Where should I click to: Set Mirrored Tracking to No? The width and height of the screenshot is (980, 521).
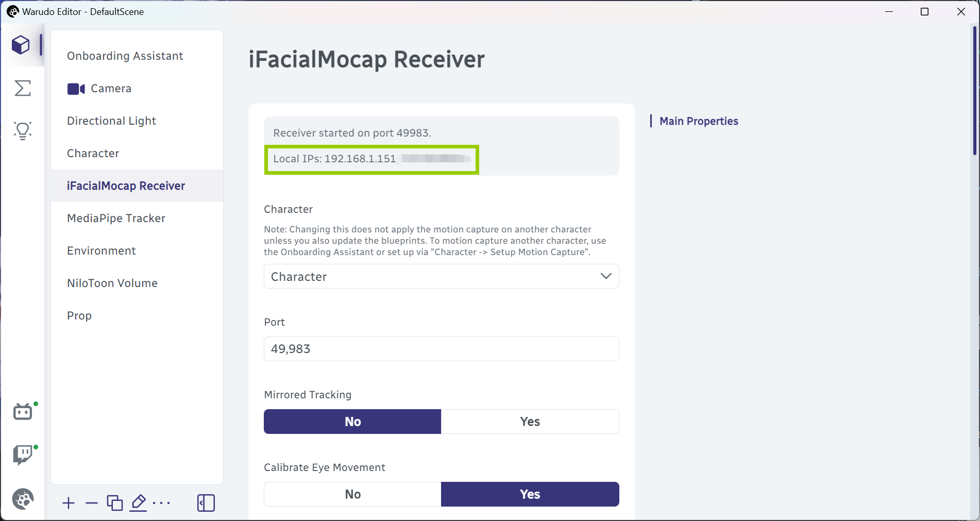pyautogui.click(x=352, y=422)
